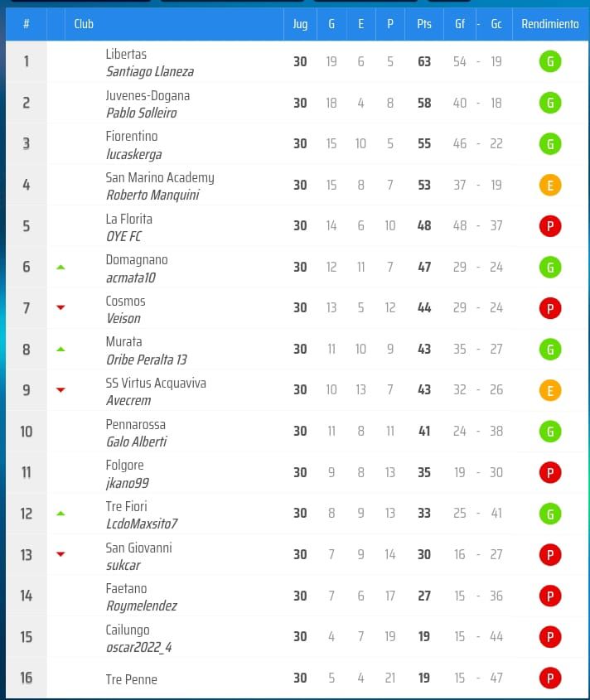The image size is (590, 700).
Task: Click the Jug column header
Action: [x=300, y=24]
